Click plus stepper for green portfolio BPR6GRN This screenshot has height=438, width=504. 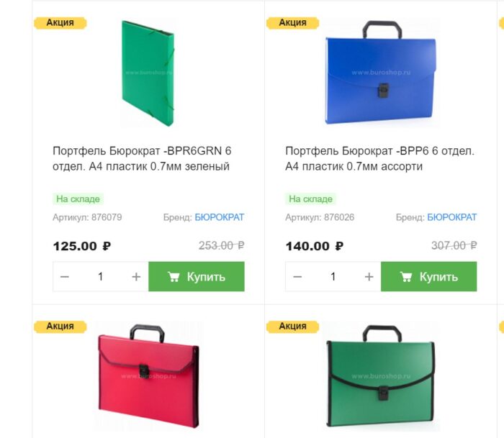136,276
